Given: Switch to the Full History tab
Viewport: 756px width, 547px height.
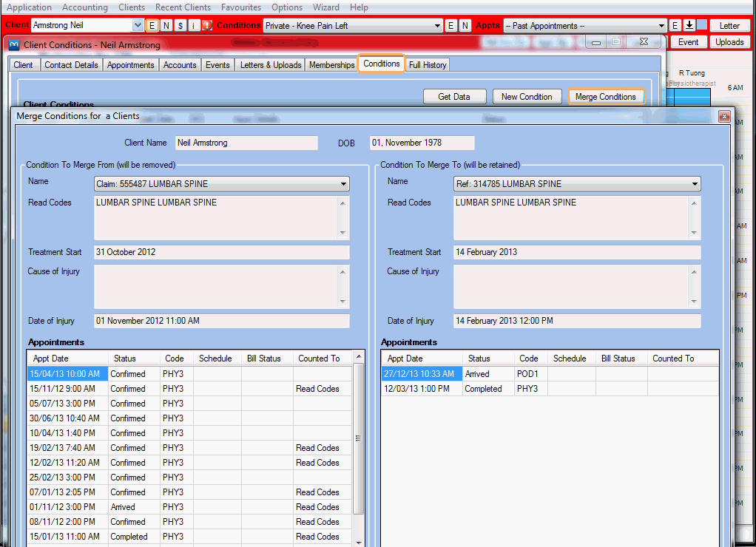Looking at the screenshot, I should tap(428, 65).
